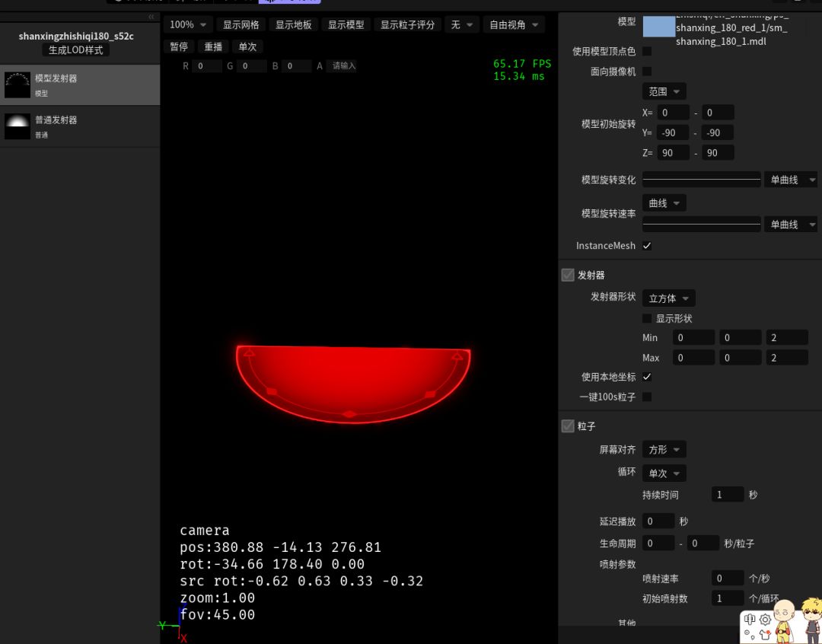Open the 屏幕对齐 方形 dropdown
The image size is (822, 644).
(664, 450)
